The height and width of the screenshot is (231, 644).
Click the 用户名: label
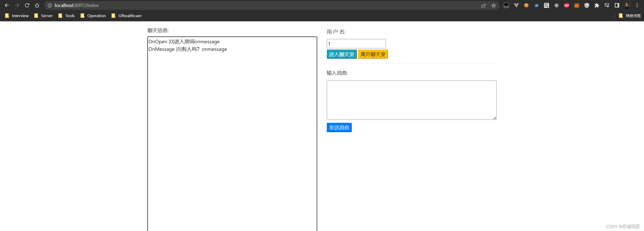click(336, 32)
